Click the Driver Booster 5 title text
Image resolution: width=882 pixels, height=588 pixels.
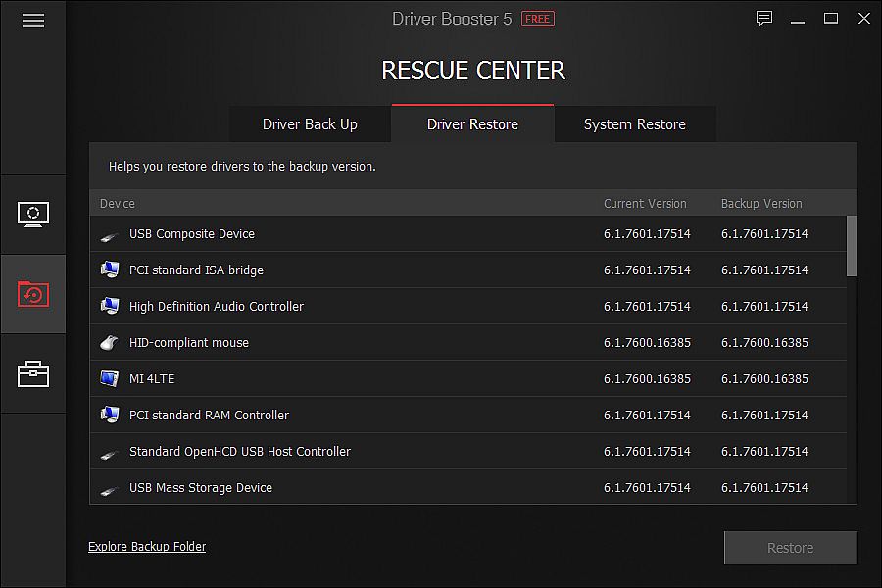point(452,20)
